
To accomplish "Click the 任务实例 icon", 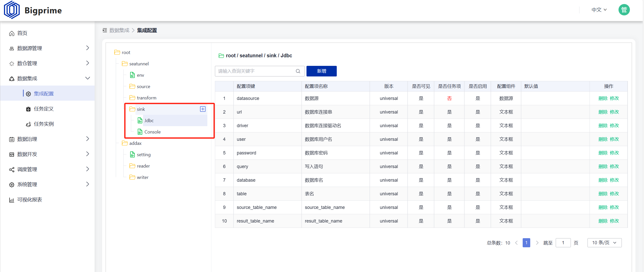I will tap(29, 124).
